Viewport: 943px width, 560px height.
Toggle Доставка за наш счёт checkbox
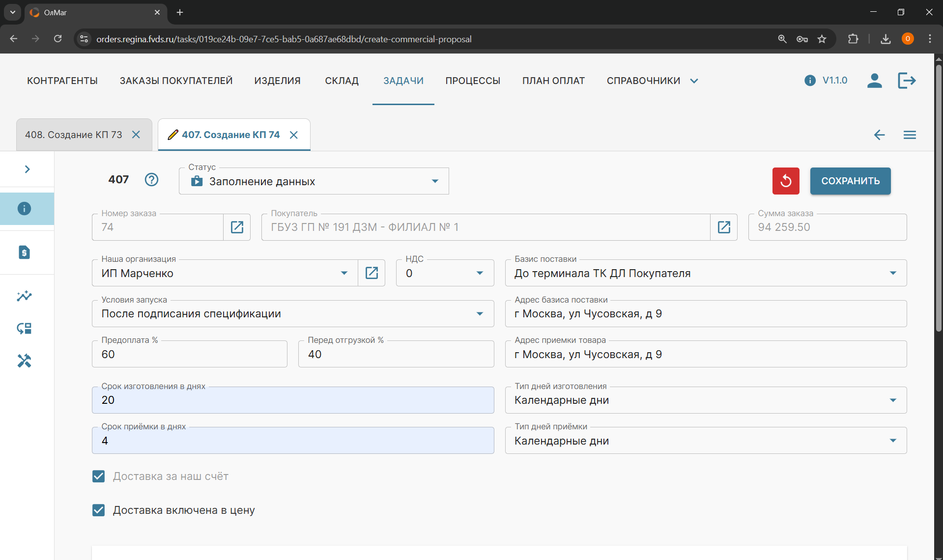[x=99, y=476]
